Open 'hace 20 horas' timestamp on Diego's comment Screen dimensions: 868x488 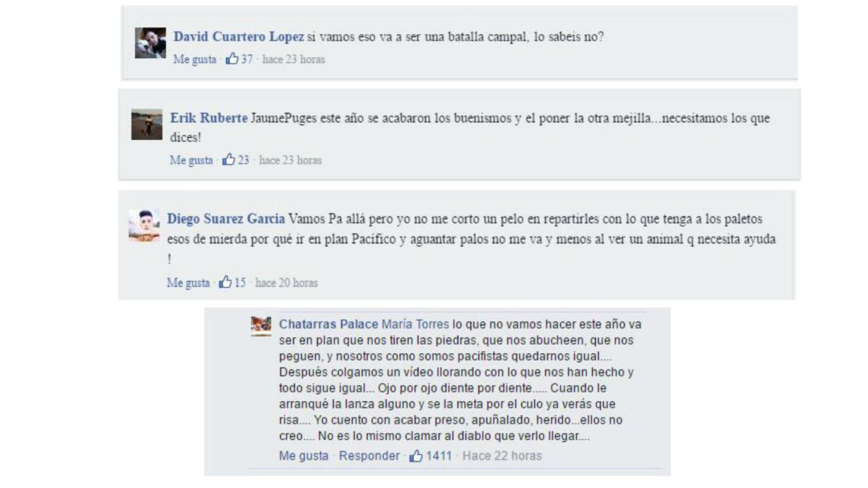coord(286,283)
